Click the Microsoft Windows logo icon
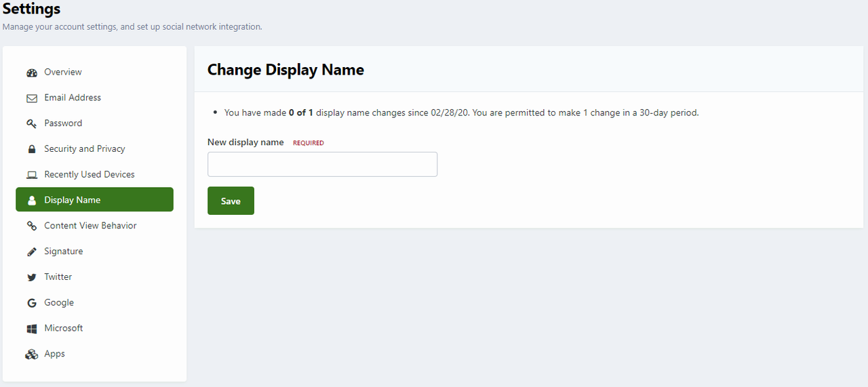This screenshot has width=868, height=387. (x=31, y=328)
